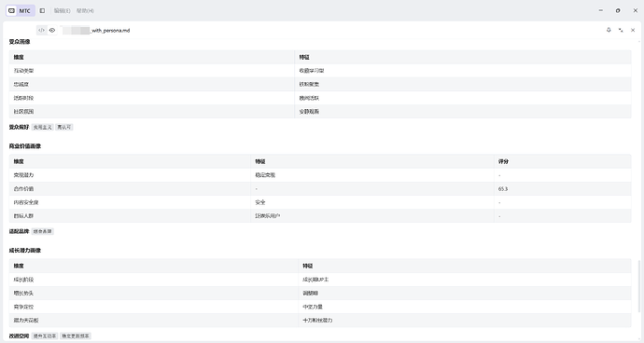Open the 编辑(E) menu
Viewport: 644px width, 343px height.
point(62,10)
